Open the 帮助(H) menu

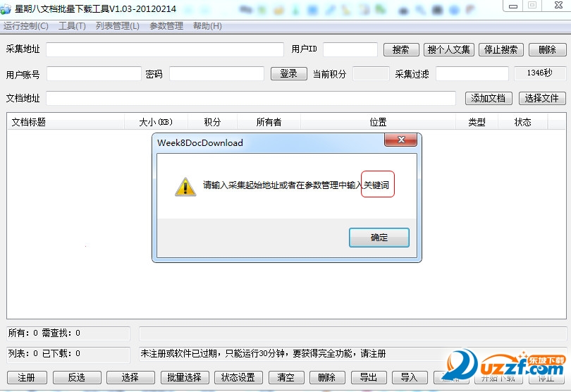(207, 26)
